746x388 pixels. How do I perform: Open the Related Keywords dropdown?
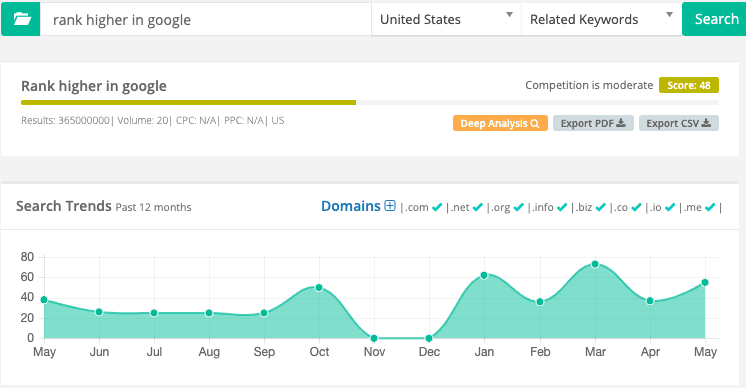[x=602, y=19]
